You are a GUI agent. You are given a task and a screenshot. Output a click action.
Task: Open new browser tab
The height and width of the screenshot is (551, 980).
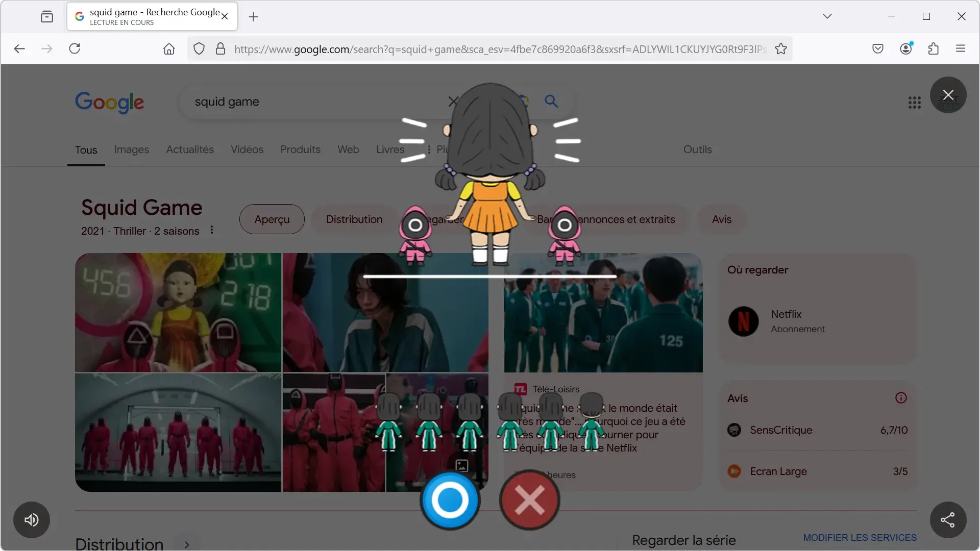point(253,17)
